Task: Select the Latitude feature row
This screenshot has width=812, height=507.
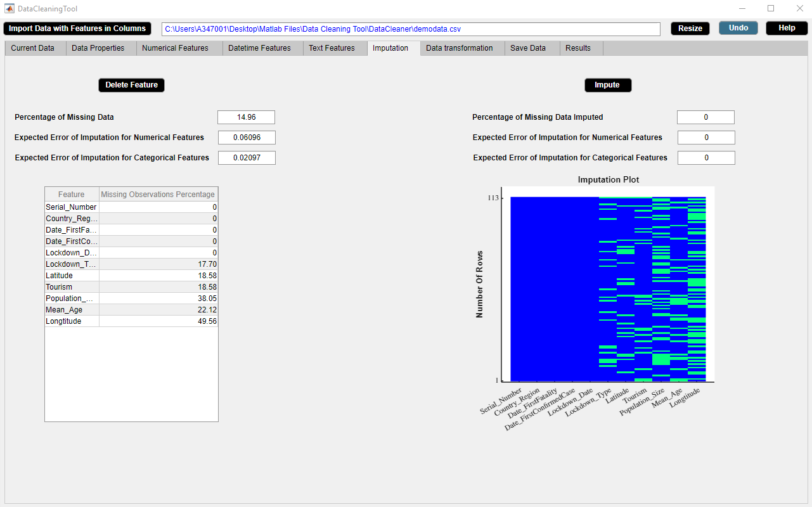Action: [x=131, y=276]
